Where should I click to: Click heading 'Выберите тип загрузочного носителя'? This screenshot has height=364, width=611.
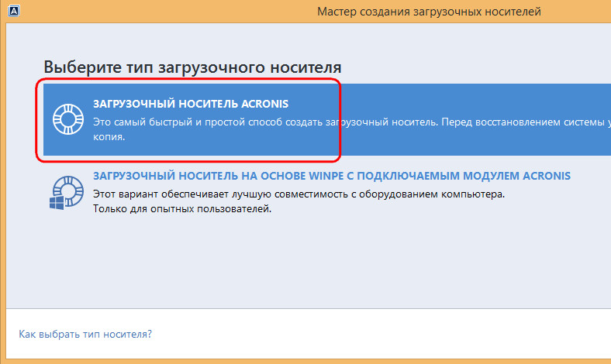pos(192,67)
